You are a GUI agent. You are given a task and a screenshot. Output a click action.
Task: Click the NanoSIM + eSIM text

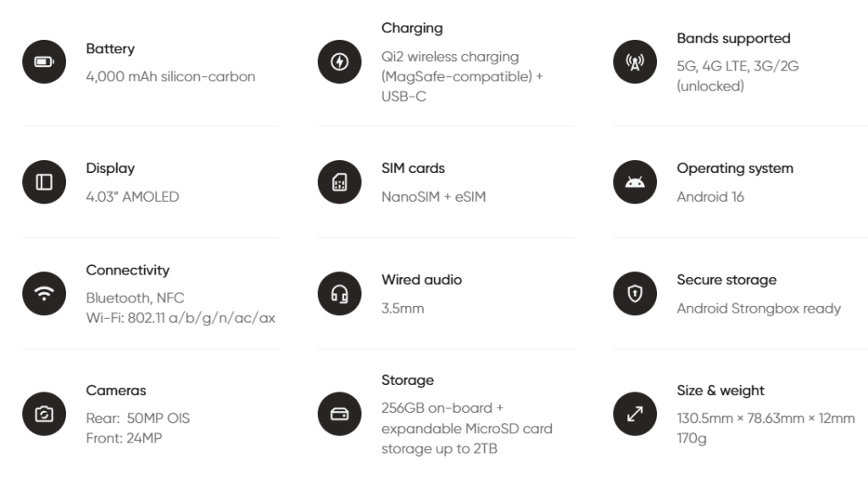(x=433, y=197)
